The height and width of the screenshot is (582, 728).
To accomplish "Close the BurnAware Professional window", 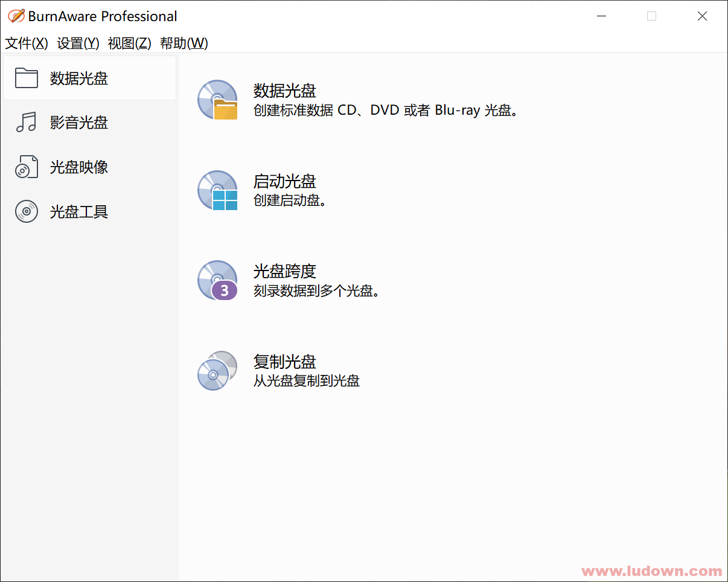I will click(702, 16).
